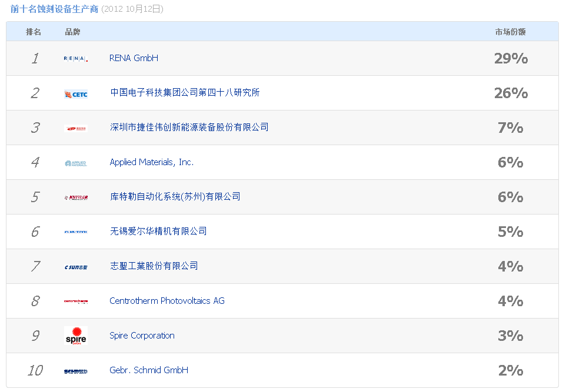Click the centrotherm logo
The image size is (566, 392).
click(75, 301)
